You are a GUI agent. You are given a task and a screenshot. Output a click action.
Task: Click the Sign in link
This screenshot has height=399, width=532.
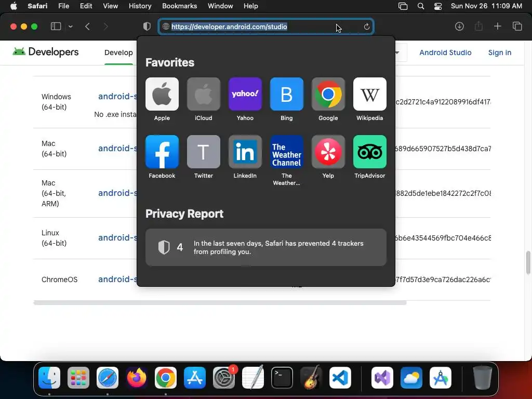499,52
